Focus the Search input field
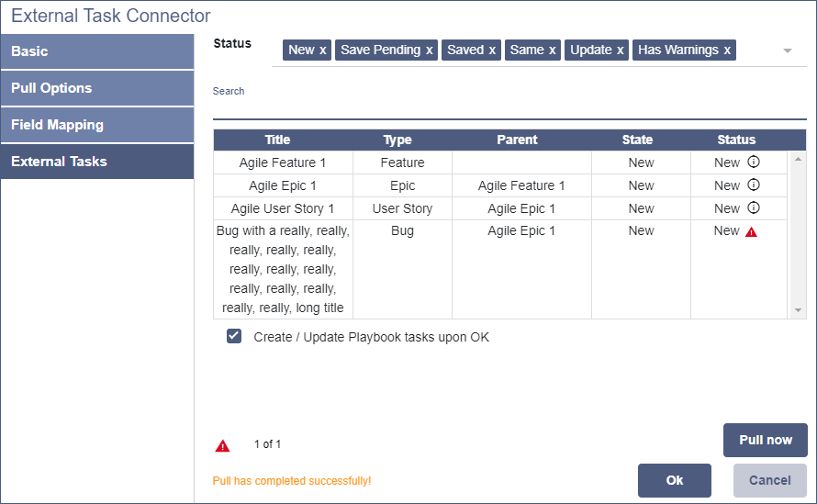This screenshot has width=817, height=504. (x=509, y=109)
